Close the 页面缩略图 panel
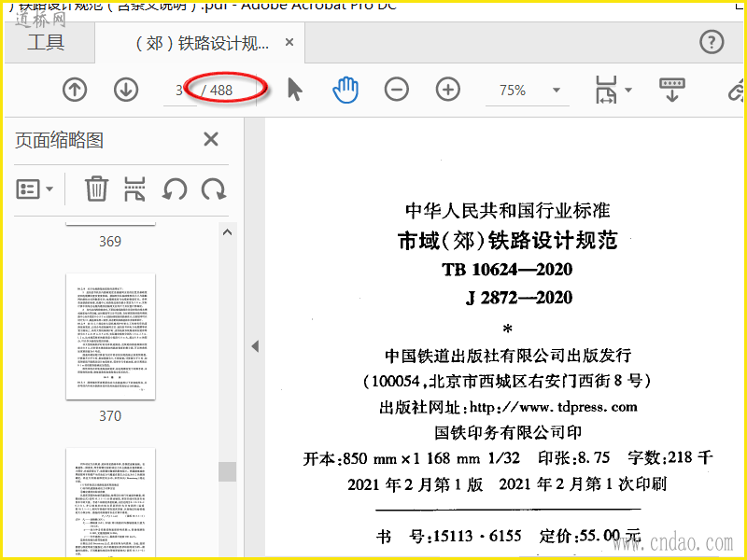Viewport: 747px width, 560px height. click(x=211, y=139)
